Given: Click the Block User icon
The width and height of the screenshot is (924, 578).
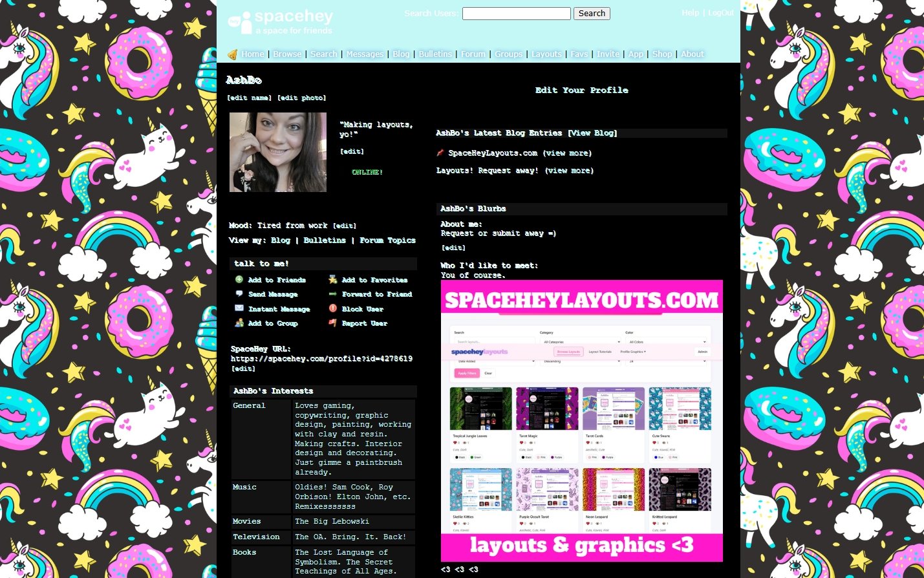Looking at the screenshot, I should [x=333, y=309].
